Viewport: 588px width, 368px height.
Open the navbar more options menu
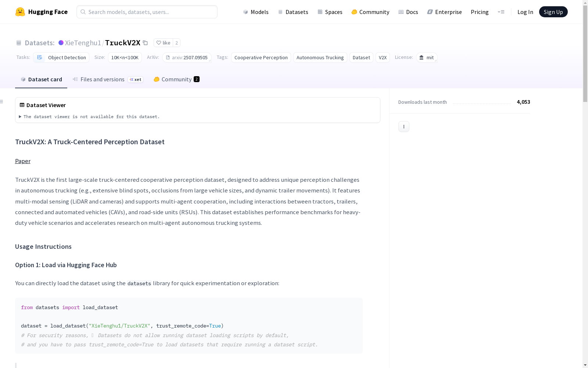click(x=501, y=12)
